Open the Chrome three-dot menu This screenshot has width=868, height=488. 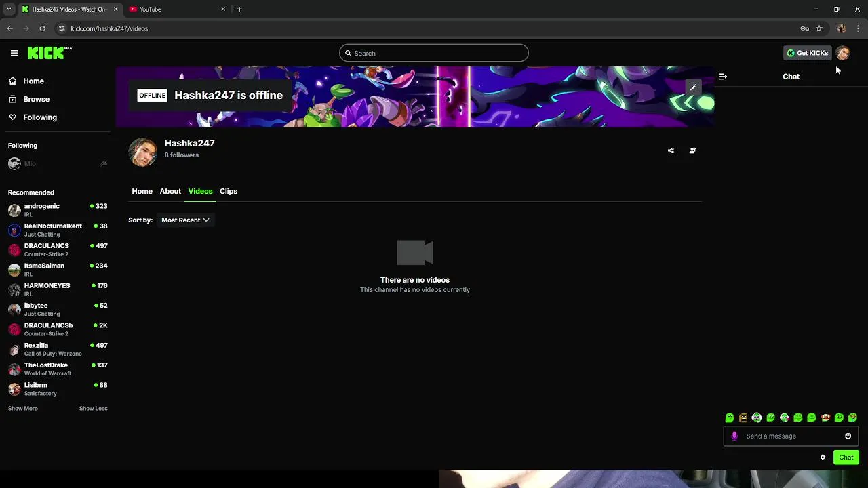tap(858, 28)
